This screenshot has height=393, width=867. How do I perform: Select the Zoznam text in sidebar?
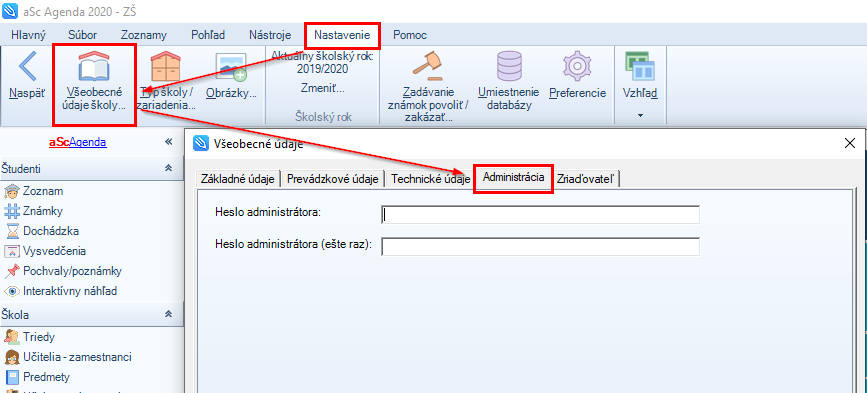coord(43,191)
